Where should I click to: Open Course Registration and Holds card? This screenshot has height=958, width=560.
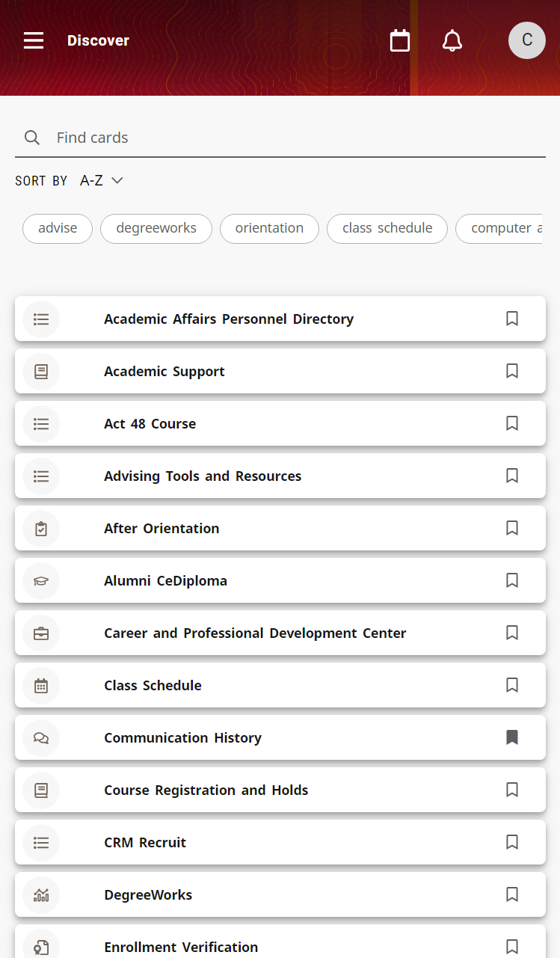pyautogui.click(x=280, y=790)
